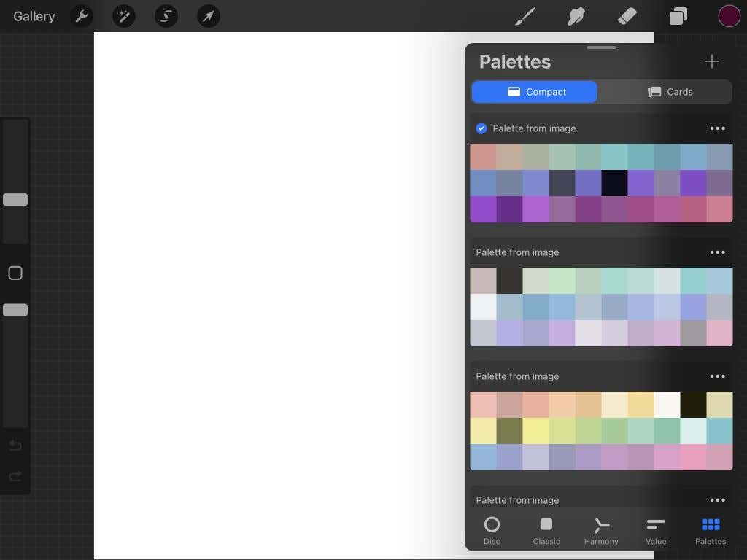This screenshot has height=560, width=747.
Task: Pick the off-white swatch in second palette
Action: [483, 307]
